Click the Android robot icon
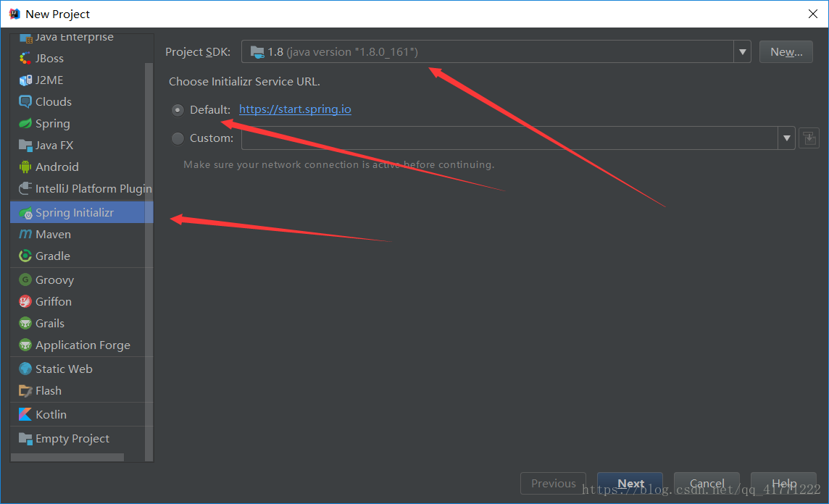The image size is (829, 504). tap(25, 167)
